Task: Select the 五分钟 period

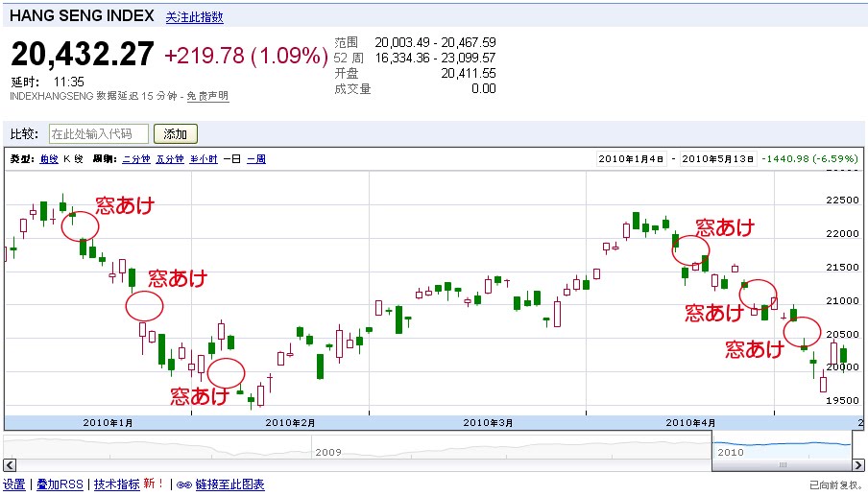Action: [x=169, y=159]
